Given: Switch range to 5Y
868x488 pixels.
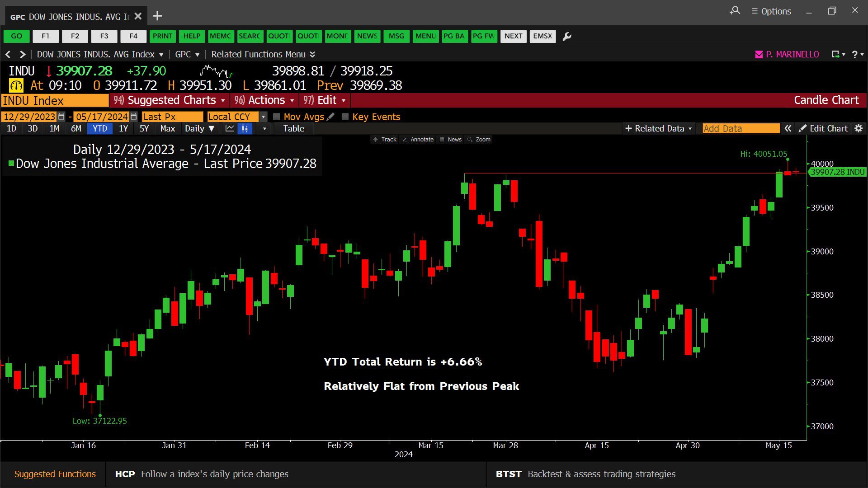Looking at the screenshot, I should [144, 128].
